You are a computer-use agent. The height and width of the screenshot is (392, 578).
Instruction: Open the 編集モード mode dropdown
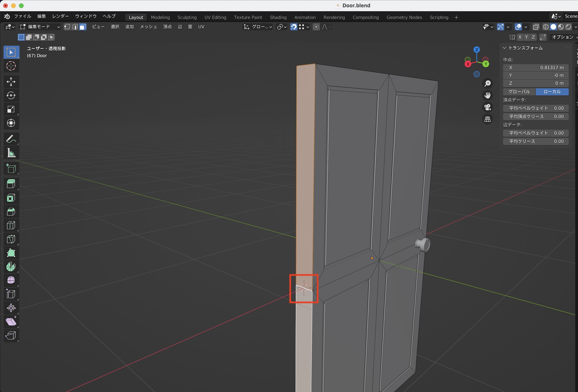point(40,27)
